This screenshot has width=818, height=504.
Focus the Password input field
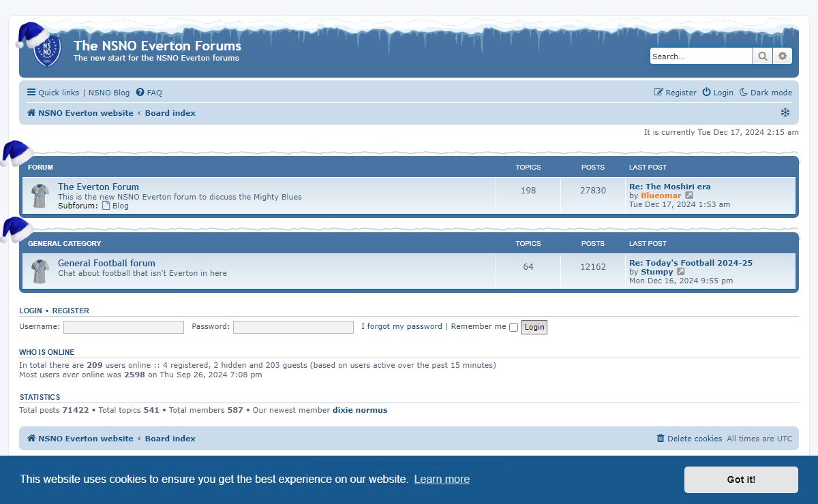[x=293, y=327]
